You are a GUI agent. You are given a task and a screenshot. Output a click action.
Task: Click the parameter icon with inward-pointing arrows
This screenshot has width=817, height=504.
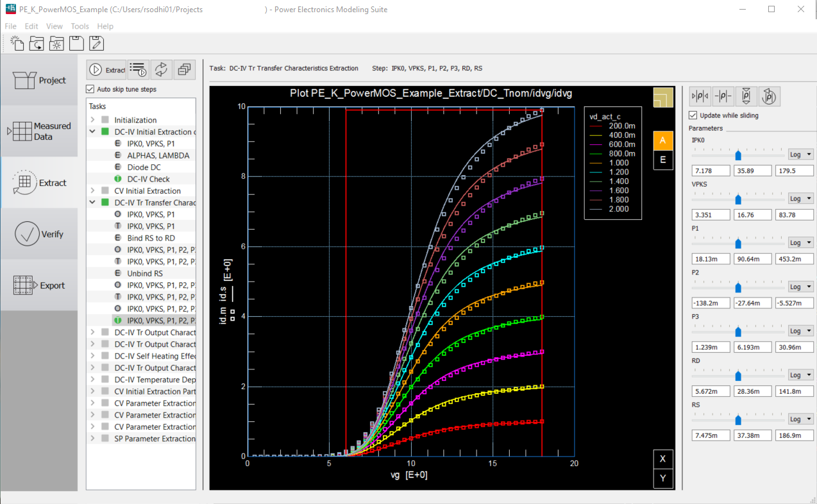point(700,97)
